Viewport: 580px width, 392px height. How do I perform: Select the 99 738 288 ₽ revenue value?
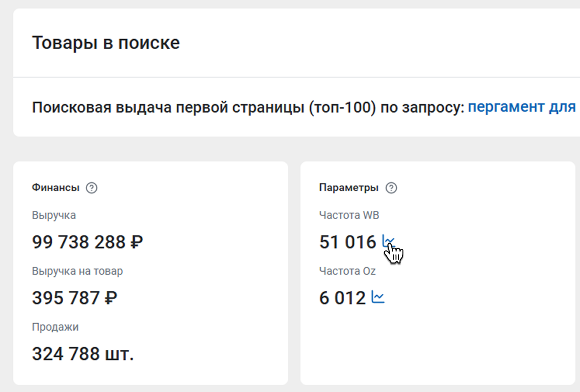pos(87,242)
